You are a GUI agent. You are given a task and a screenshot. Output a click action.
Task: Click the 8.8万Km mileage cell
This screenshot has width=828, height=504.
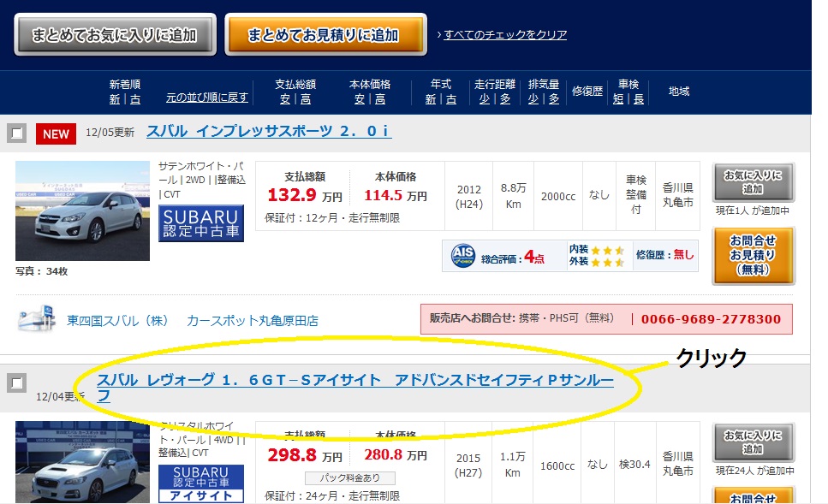(x=513, y=196)
